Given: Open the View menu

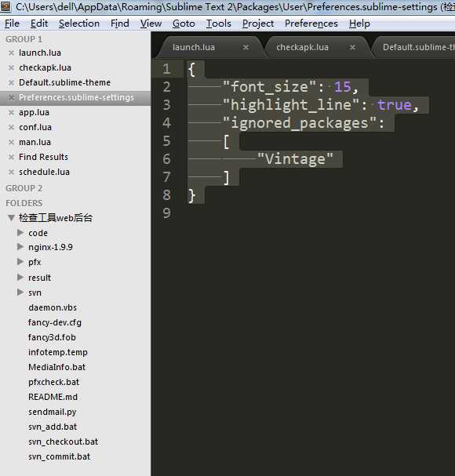Looking at the screenshot, I should coord(151,24).
